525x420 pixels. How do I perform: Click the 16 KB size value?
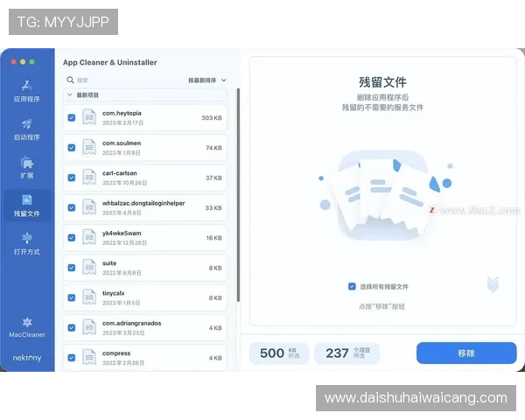(x=214, y=238)
